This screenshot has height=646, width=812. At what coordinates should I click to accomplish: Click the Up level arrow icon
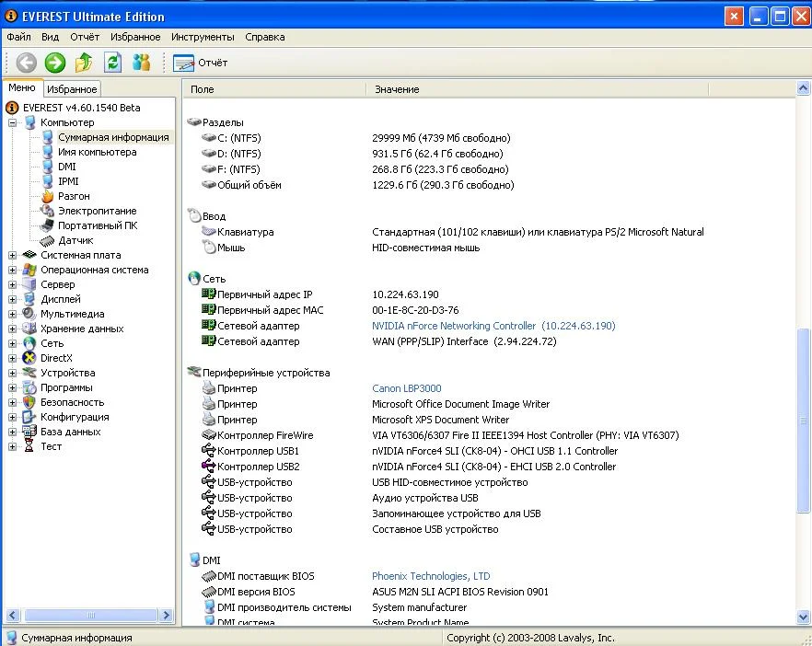84,63
